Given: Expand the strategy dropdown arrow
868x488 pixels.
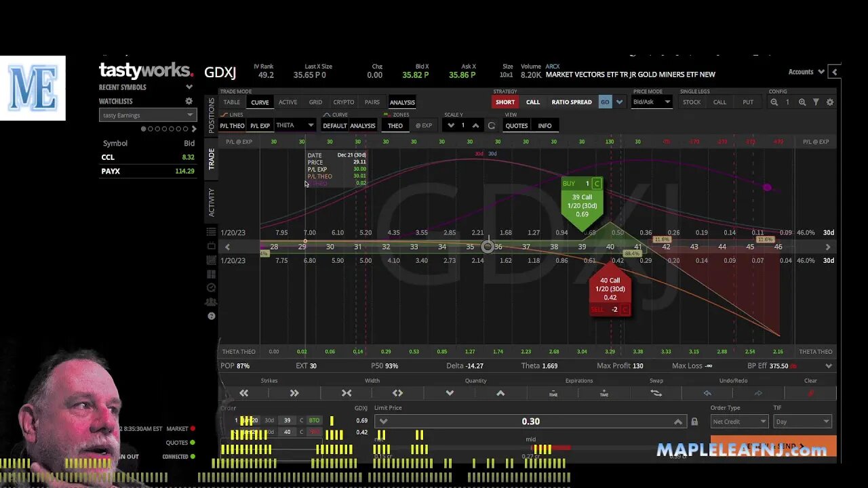Looking at the screenshot, I should pos(619,102).
